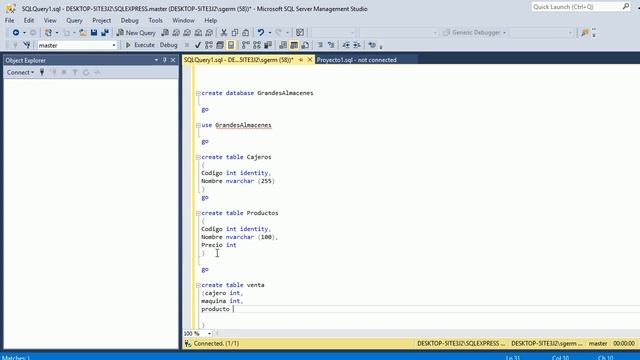Click the Cut scissors icon
Image resolution: width=640 pixels, height=360 pixels.
click(224, 33)
